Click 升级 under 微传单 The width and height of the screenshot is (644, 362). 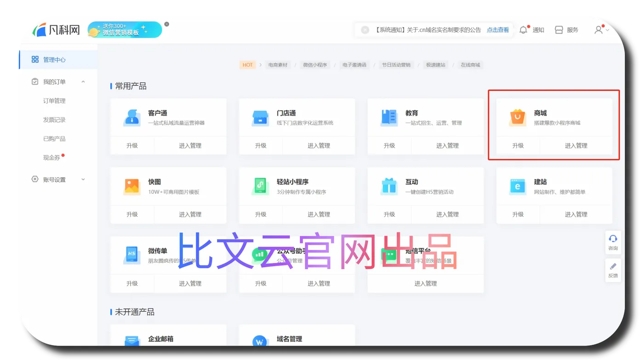[x=132, y=283]
